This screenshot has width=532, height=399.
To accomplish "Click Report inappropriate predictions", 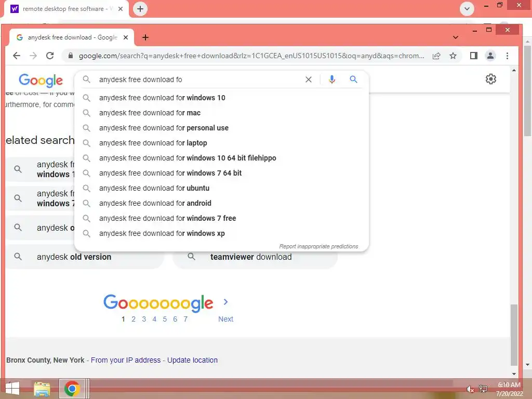I will click(318, 246).
